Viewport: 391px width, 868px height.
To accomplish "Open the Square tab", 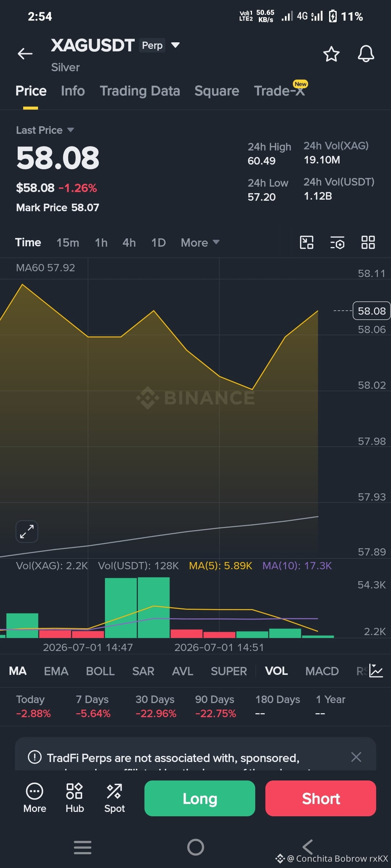I will pos(216,91).
